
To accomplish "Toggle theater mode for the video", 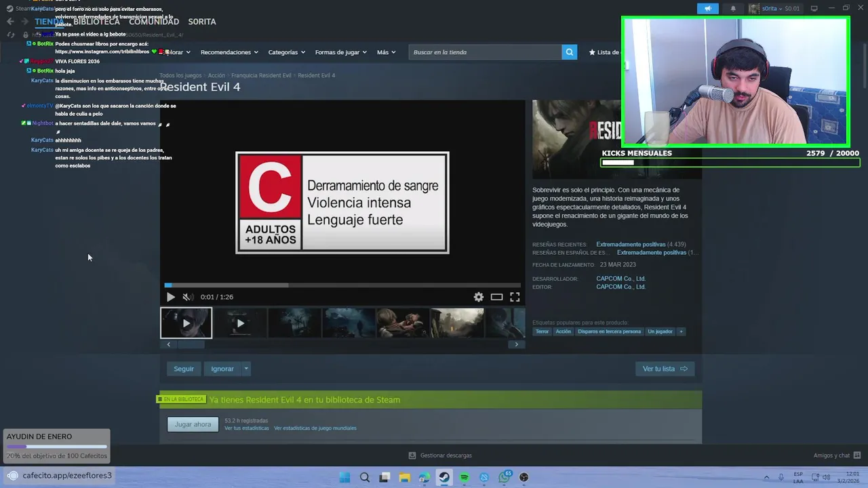I will coord(496,297).
